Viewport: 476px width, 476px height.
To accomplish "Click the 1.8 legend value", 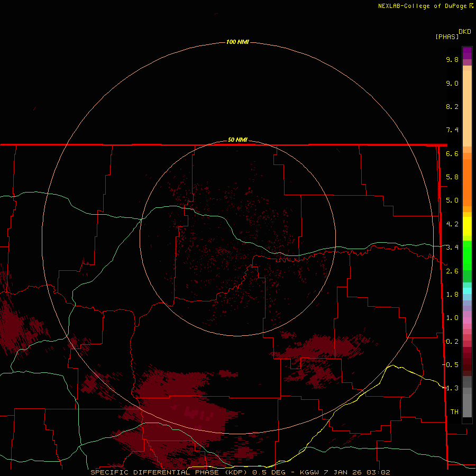I will click(452, 295).
